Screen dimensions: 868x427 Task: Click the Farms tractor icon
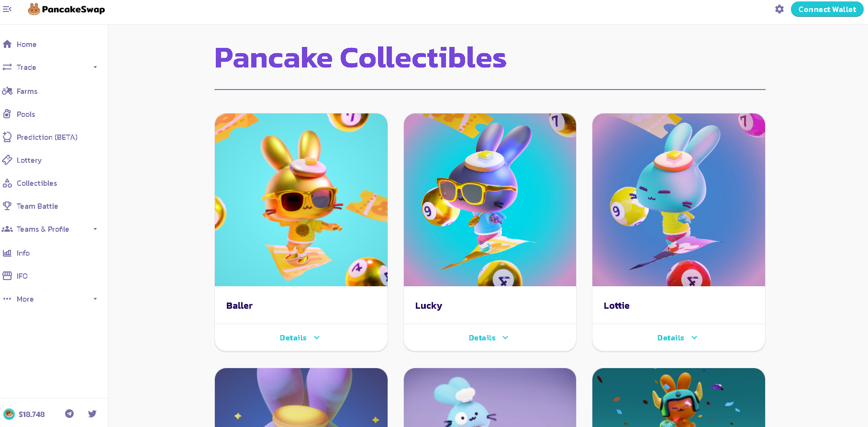tap(7, 91)
